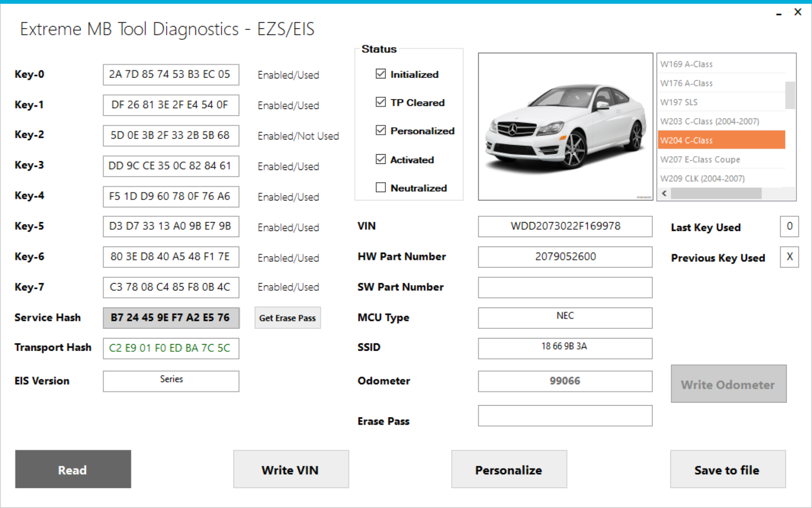This screenshot has width=812, height=508.
Task: Click the Key-7 hex value field
Action: (171, 288)
